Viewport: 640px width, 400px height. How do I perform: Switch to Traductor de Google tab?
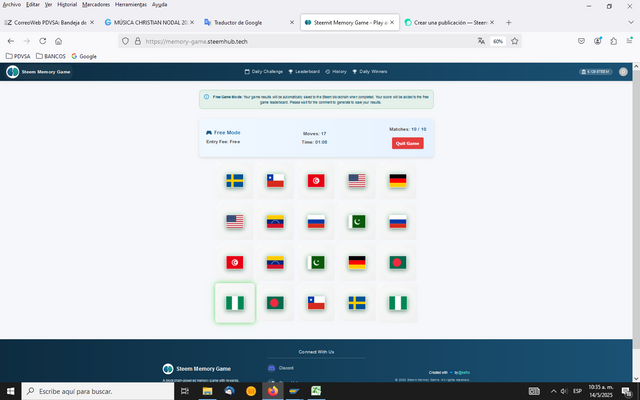coord(249,22)
